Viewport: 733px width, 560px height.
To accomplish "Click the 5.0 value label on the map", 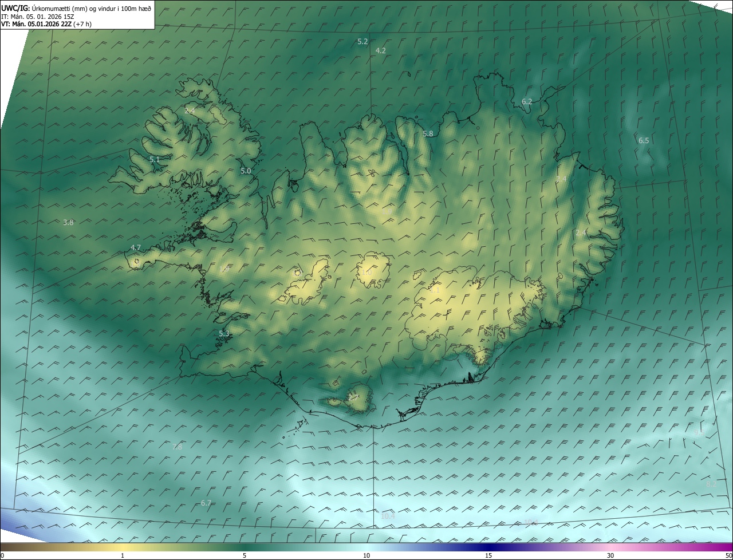I will [246, 171].
